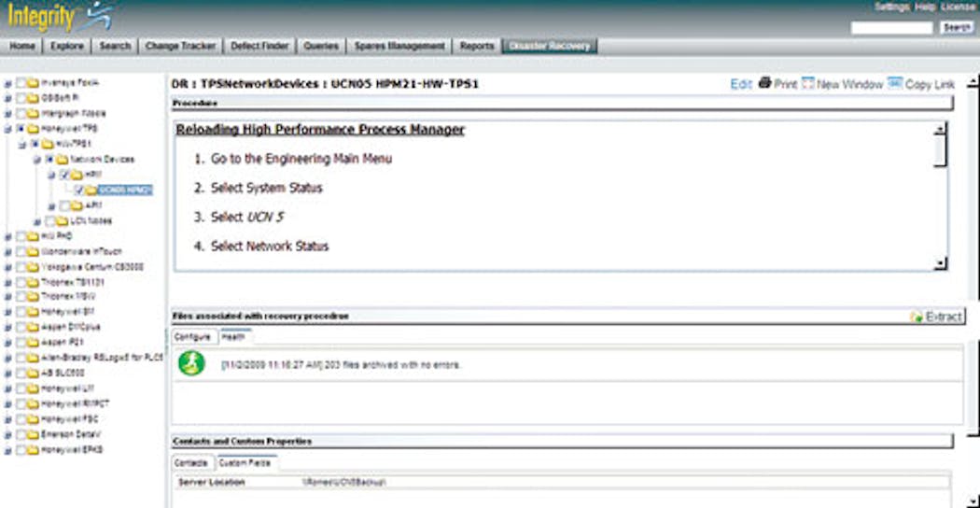Switch to the Contacts tab
980x508 pixels.
tap(191, 463)
